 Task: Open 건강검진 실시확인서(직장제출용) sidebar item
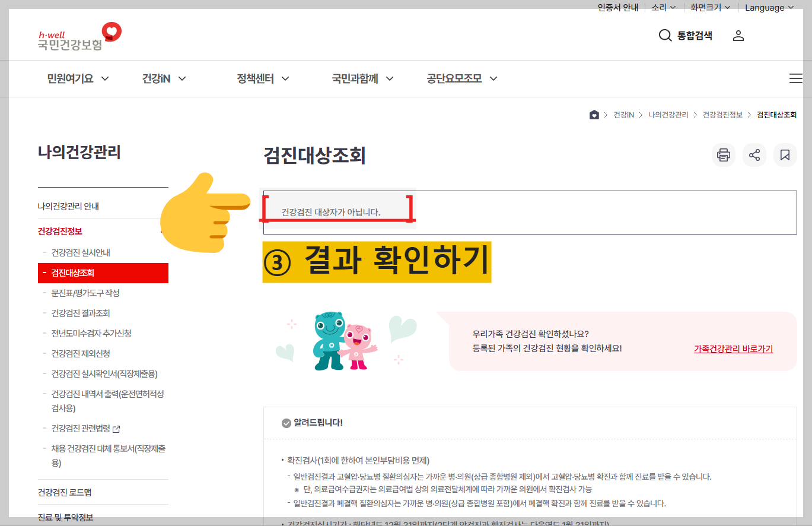pyautogui.click(x=104, y=373)
